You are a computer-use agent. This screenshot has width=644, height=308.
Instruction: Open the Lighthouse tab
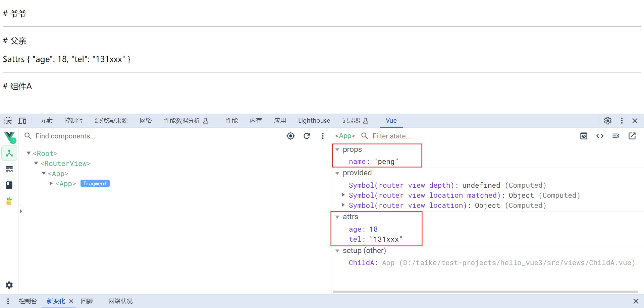pyautogui.click(x=314, y=121)
